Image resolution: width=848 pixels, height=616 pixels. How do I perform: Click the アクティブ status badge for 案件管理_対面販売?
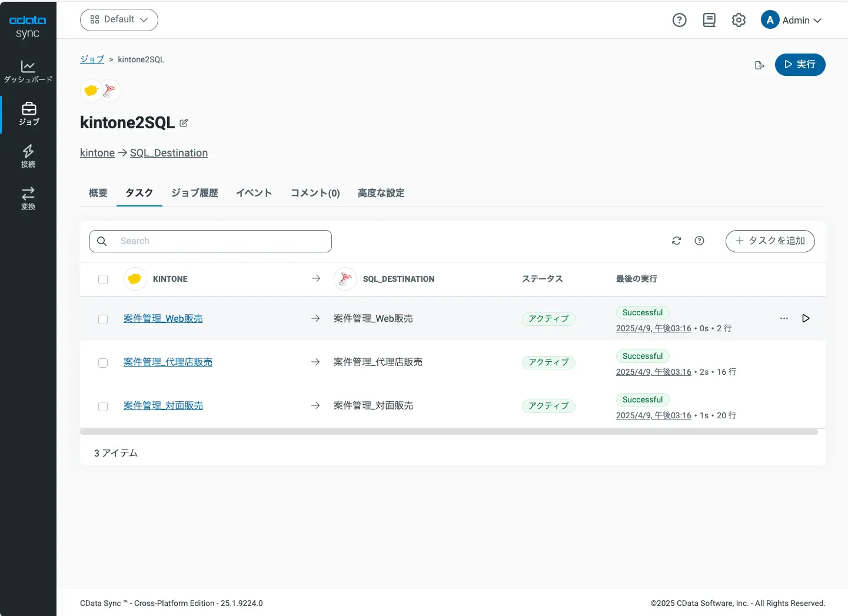(548, 406)
